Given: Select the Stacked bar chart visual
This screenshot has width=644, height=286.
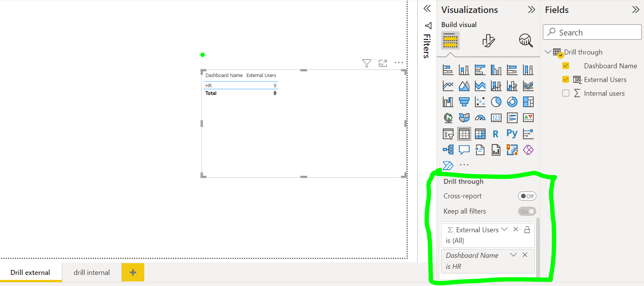Looking at the screenshot, I should [x=448, y=70].
